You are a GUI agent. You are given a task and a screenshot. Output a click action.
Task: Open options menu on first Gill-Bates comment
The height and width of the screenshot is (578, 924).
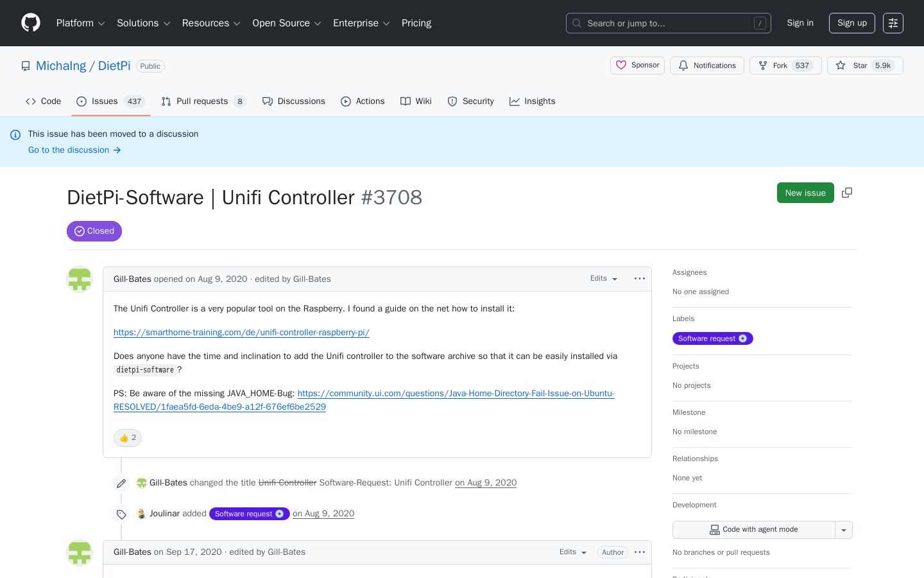point(640,279)
